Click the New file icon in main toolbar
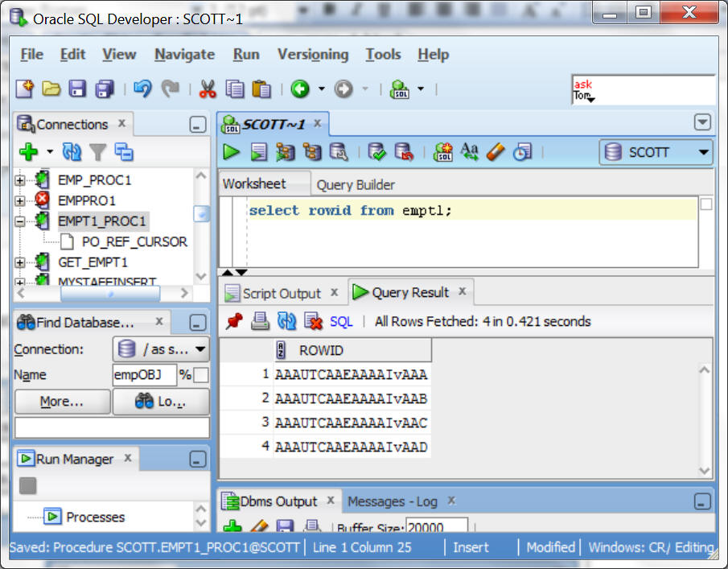This screenshot has height=569, width=728. 25,89
